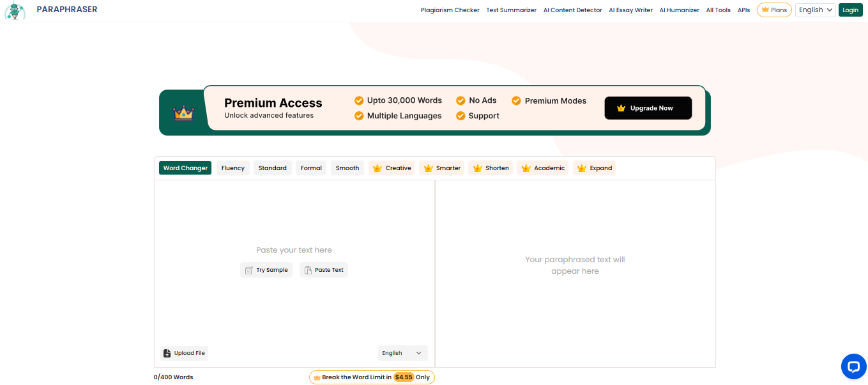Click the crown icon in Plans button
This screenshot has height=385, width=868.
coord(765,10)
